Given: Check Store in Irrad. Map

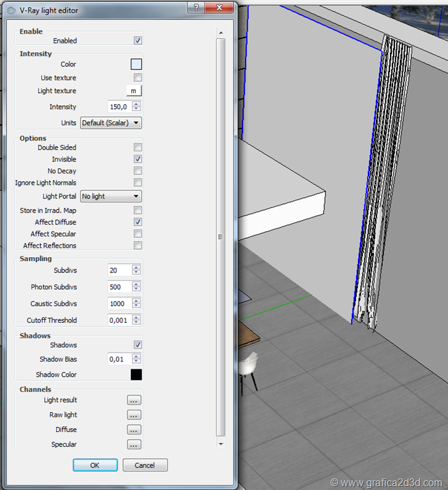Looking at the screenshot, I should click(138, 210).
